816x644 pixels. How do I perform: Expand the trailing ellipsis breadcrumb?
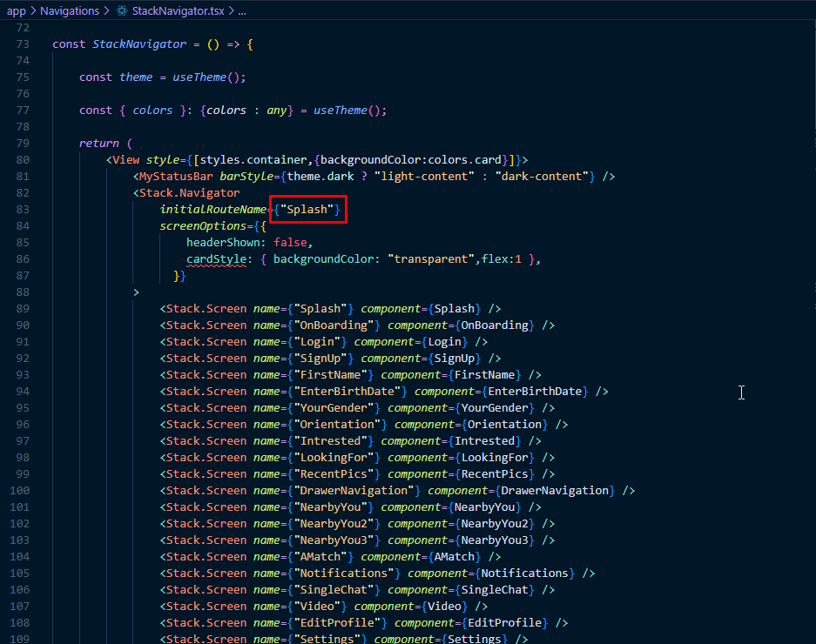(x=241, y=11)
